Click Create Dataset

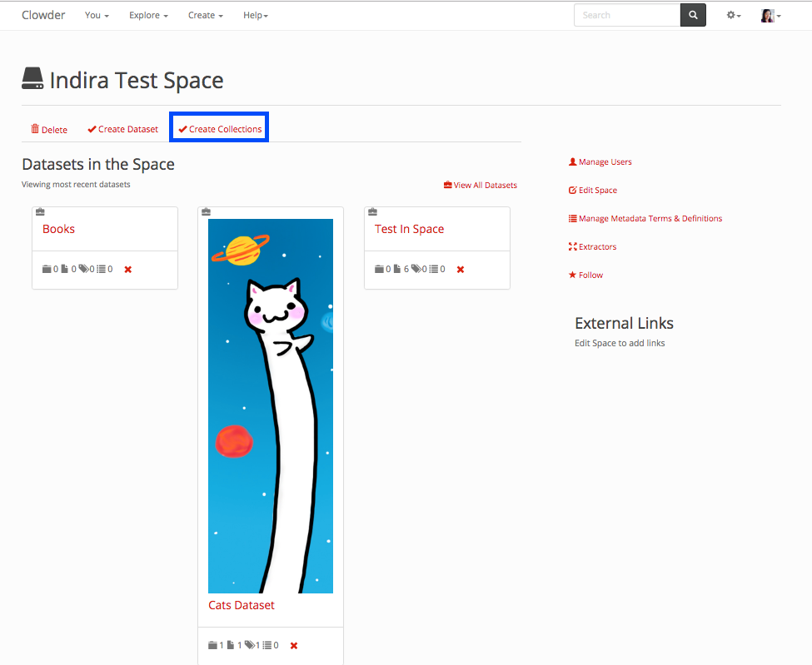coord(123,130)
